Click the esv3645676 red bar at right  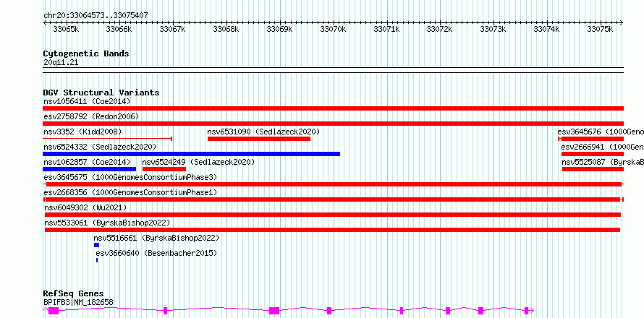(590, 139)
